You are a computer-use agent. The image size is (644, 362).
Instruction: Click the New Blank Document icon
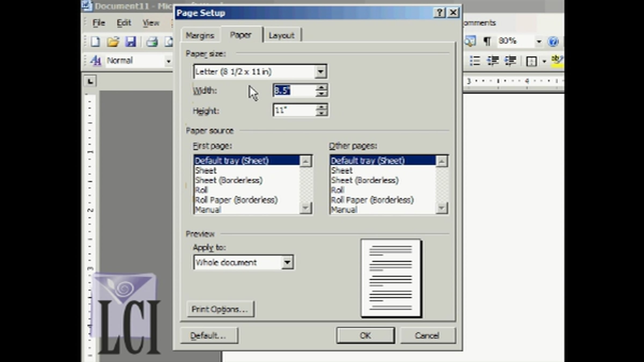click(x=95, y=42)
